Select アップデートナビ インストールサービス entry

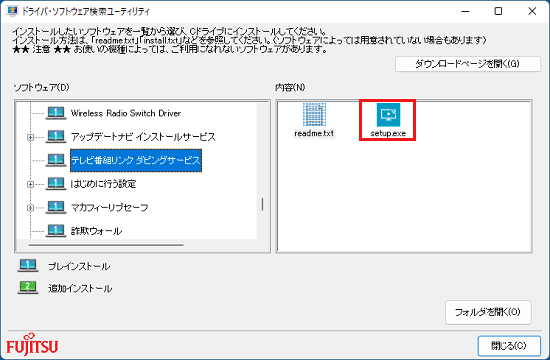[x=143, y=137]
